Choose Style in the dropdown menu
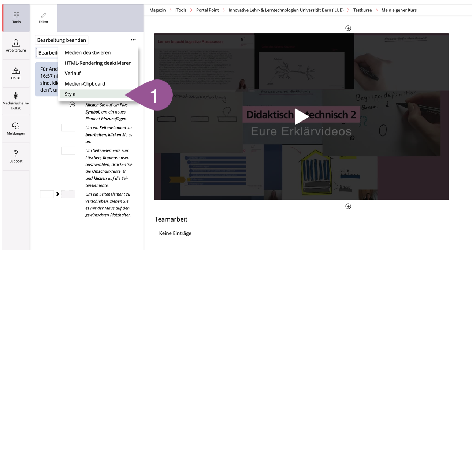 (x=70, y=94)
